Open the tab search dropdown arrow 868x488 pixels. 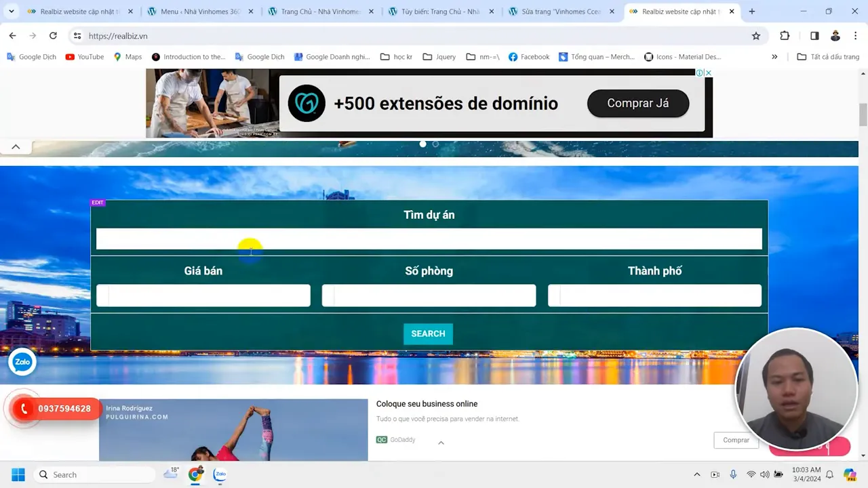[11, 12]
